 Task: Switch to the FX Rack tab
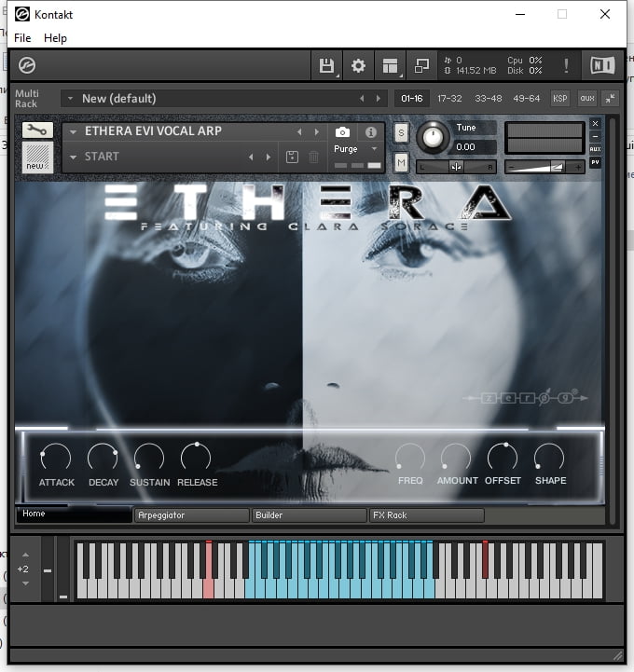coord(427,515)
